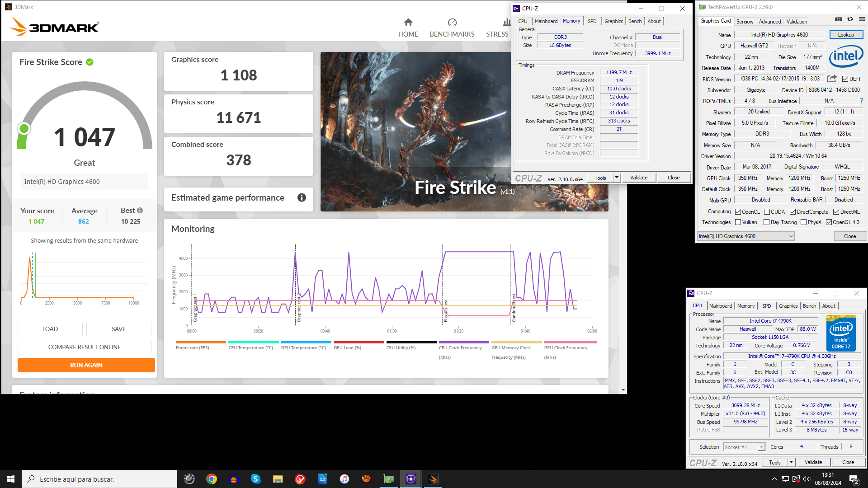868x488 pixels.
Task: Click the green verified checkmark beside Fire Strike Score
Action: coord(90,62)
